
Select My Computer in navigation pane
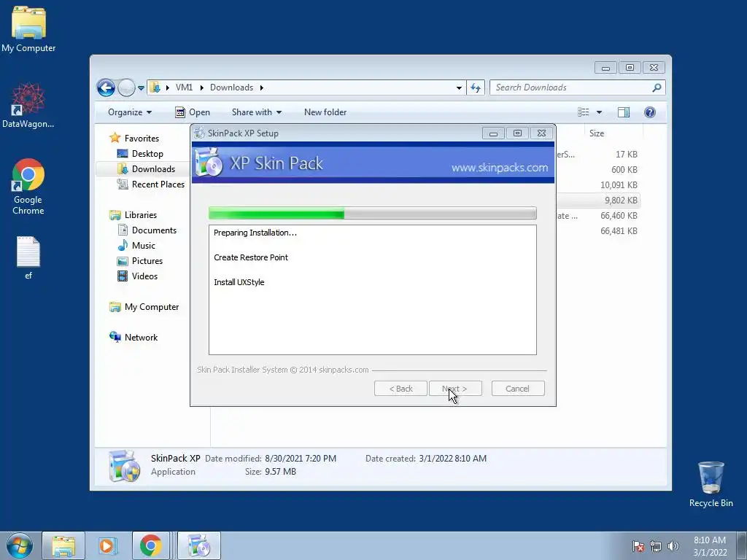(152, 307)
